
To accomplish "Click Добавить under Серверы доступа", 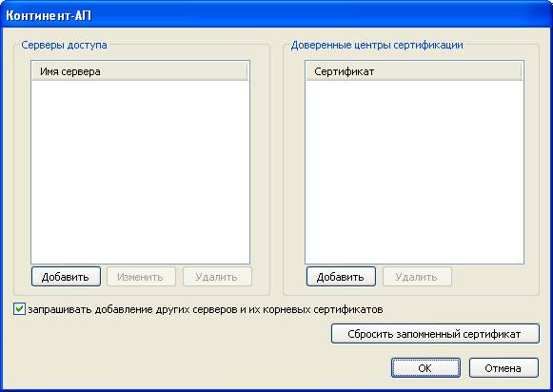I will pyautogui.click(x=66, y=277).
